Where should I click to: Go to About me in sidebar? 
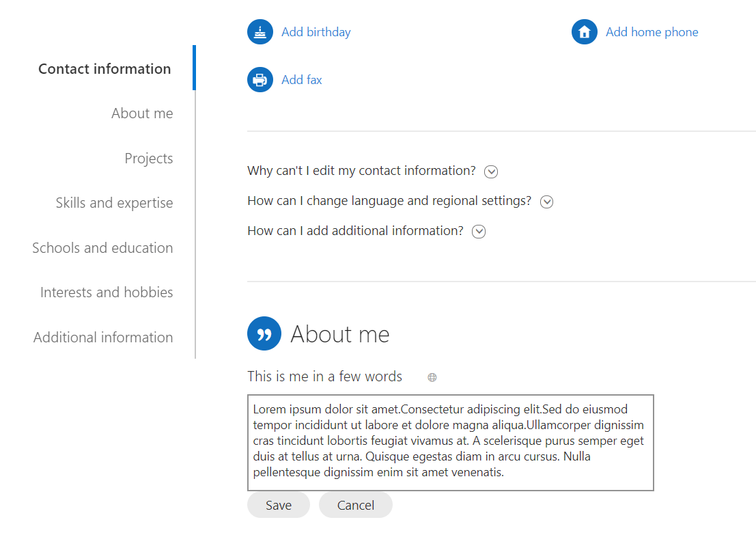click(x=142, y=113)
